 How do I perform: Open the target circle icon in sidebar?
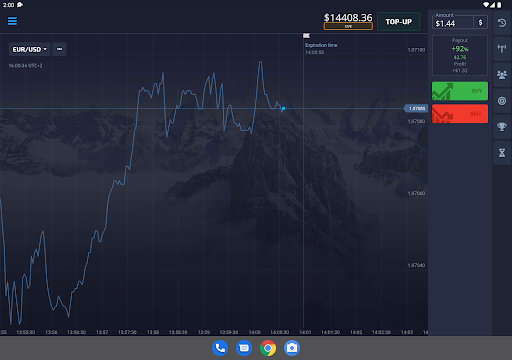502,101
